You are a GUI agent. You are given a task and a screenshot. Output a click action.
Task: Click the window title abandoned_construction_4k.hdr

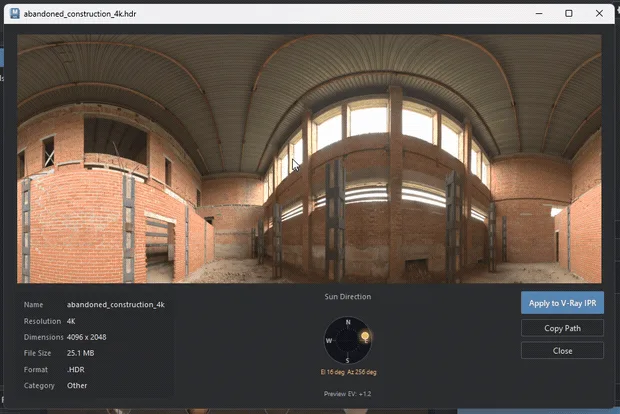pos(80,14)
